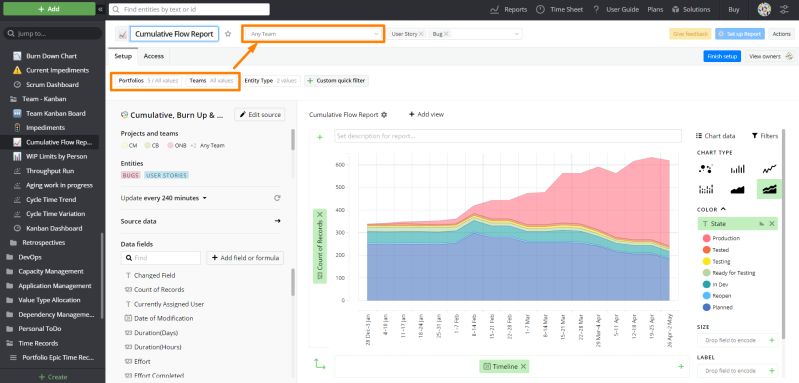Collapse the Color section chevron
This screenshot has width=799, height=383.
723,209
